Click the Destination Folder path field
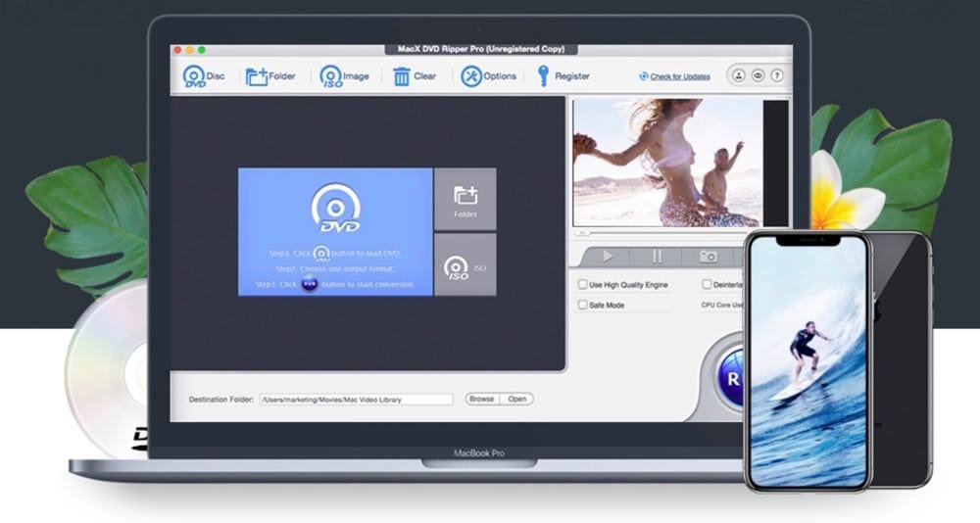Screen dimensions: 980x523 click(x=357, y=400)
